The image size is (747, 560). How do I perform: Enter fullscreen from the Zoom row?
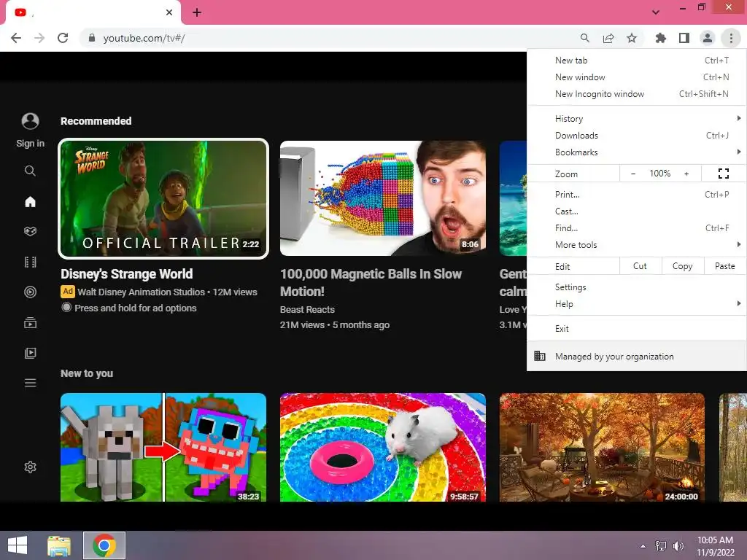click(x=723, y=174)
